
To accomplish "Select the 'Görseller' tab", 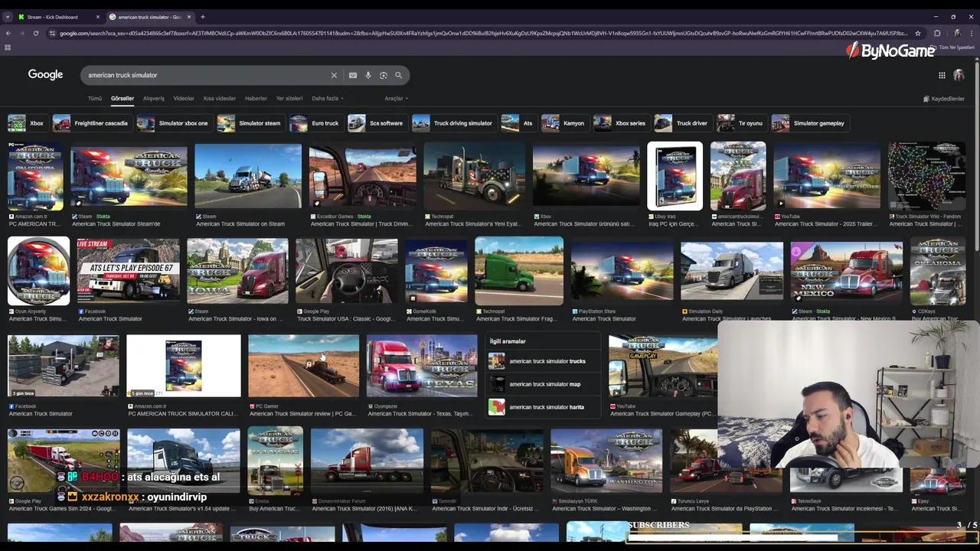I will pyautogui.click(x=122, y=98).
